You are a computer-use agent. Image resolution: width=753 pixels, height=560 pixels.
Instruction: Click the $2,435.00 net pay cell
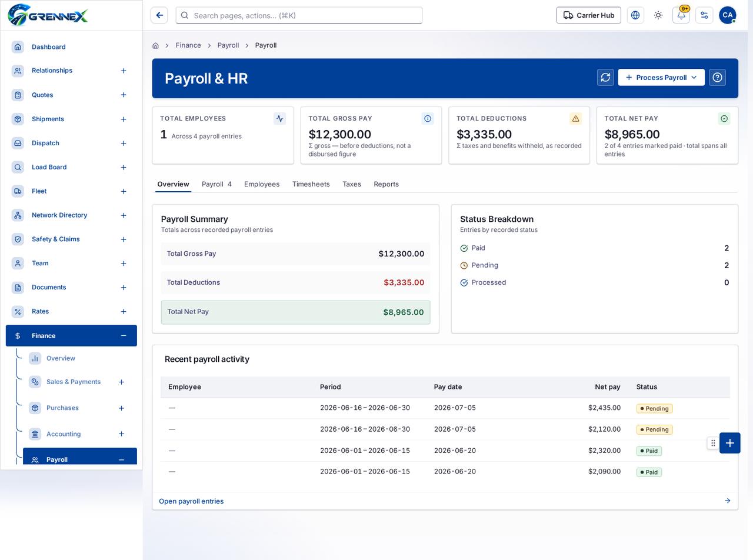[604, 408]
